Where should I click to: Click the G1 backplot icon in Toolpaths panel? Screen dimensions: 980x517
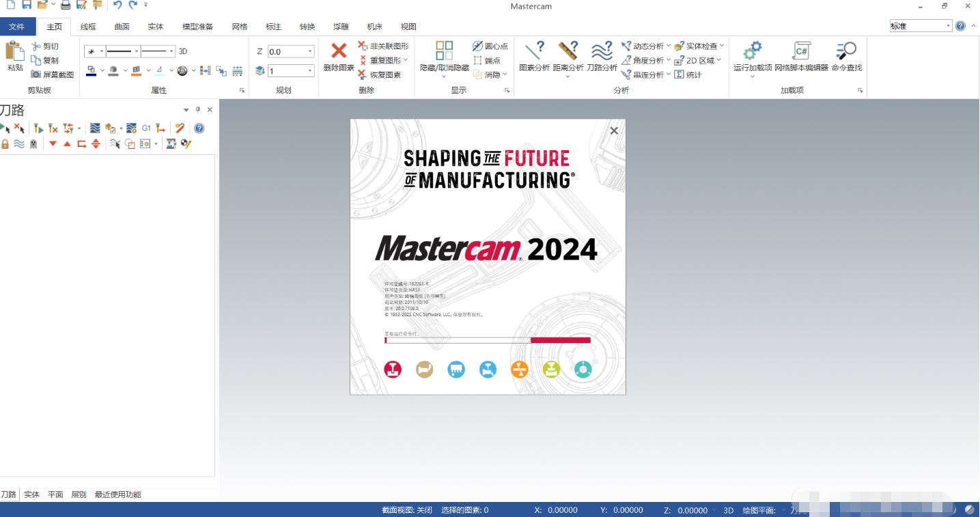(145, 128)
